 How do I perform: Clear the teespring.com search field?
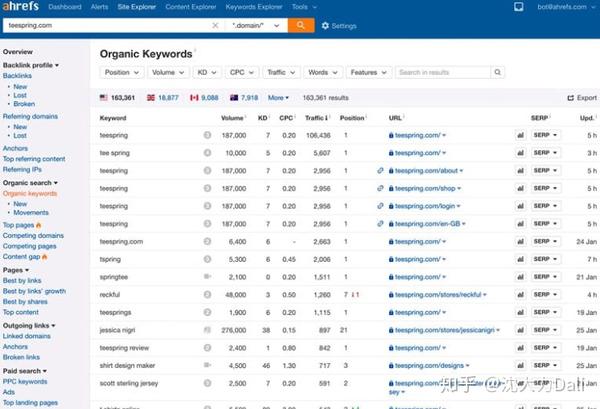(x=215, y=26)
